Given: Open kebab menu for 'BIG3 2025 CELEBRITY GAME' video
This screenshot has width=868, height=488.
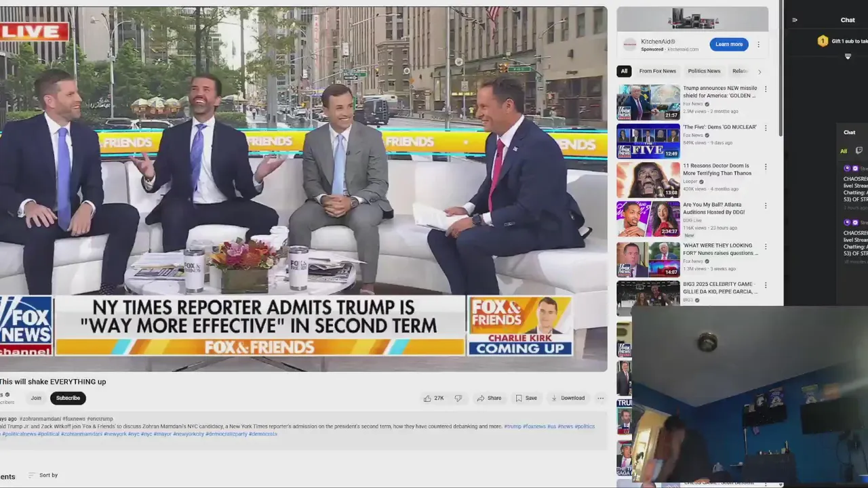Looking at the screenshot, I should pos(766,285).
